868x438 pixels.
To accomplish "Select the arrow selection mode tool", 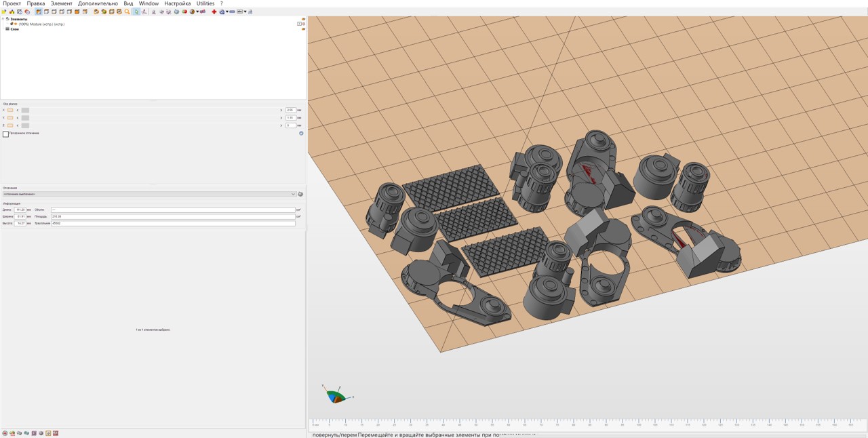I will (x=136, y=12).
